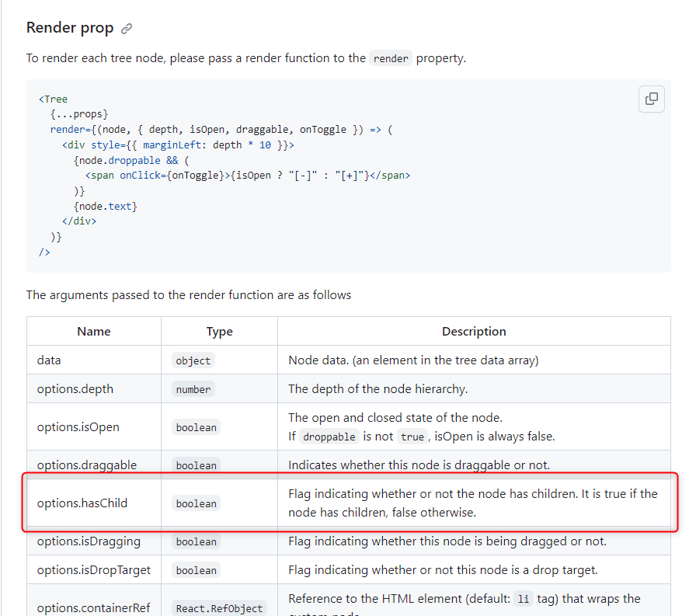Click the "Type" column header

tap(219, 332)
